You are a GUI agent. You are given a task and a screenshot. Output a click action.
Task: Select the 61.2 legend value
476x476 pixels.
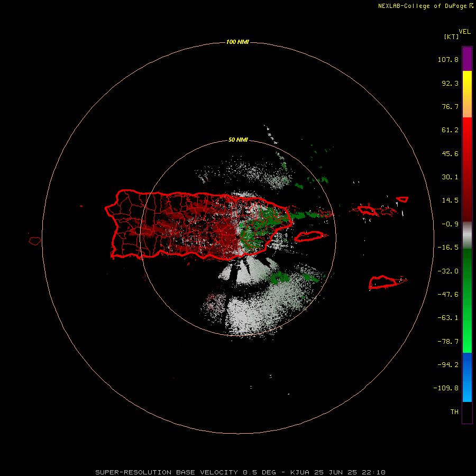[x=450, y=130]
